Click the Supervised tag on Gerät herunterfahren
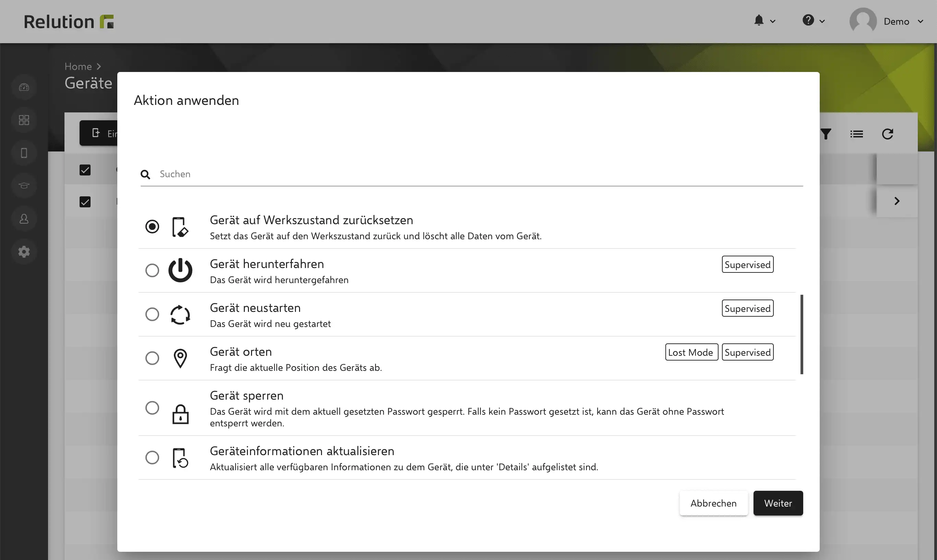 [747, 265]
